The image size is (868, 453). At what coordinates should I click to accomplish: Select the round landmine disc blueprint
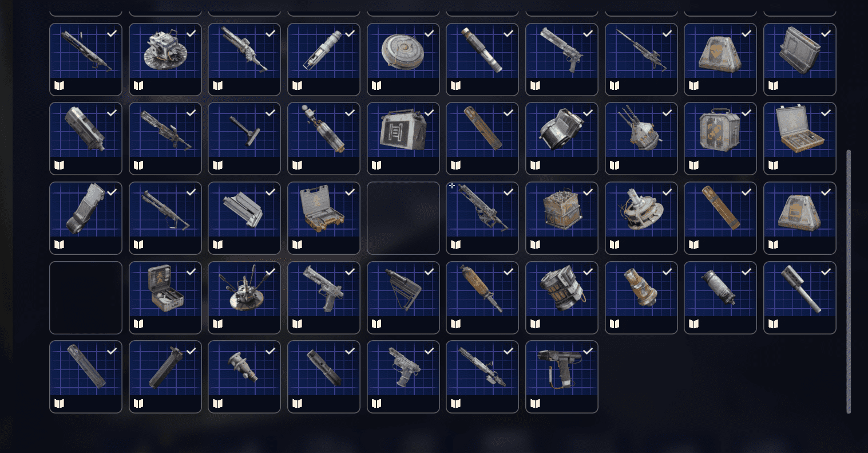tap(403, 59)
